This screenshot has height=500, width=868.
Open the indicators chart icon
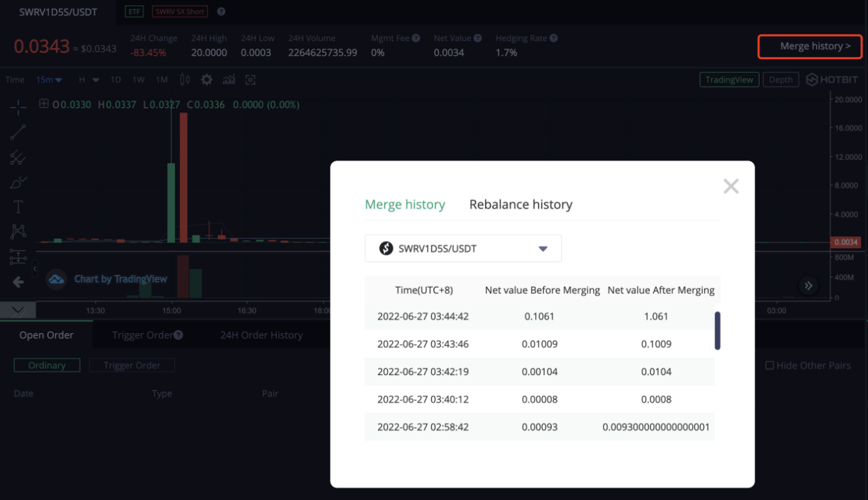229,80
